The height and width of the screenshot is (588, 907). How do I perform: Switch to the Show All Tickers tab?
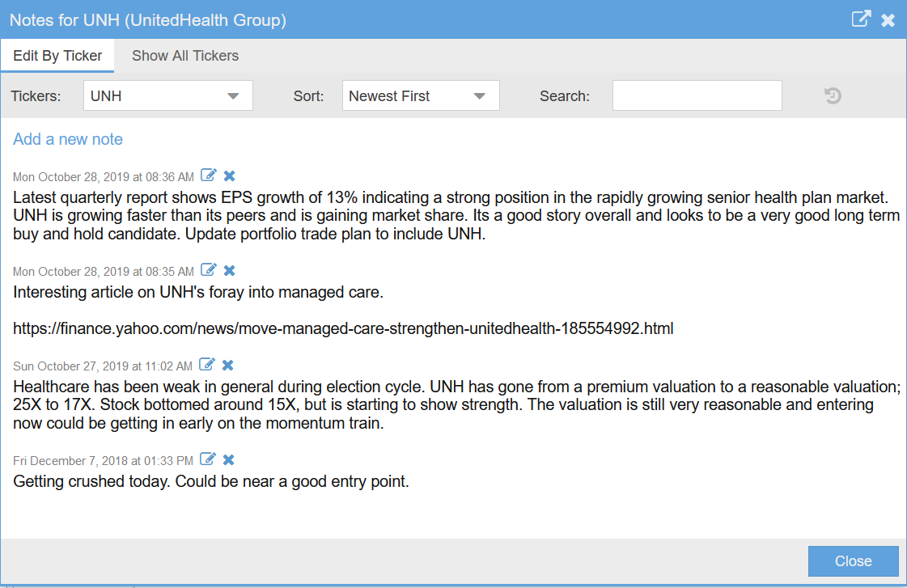(185, 56)
